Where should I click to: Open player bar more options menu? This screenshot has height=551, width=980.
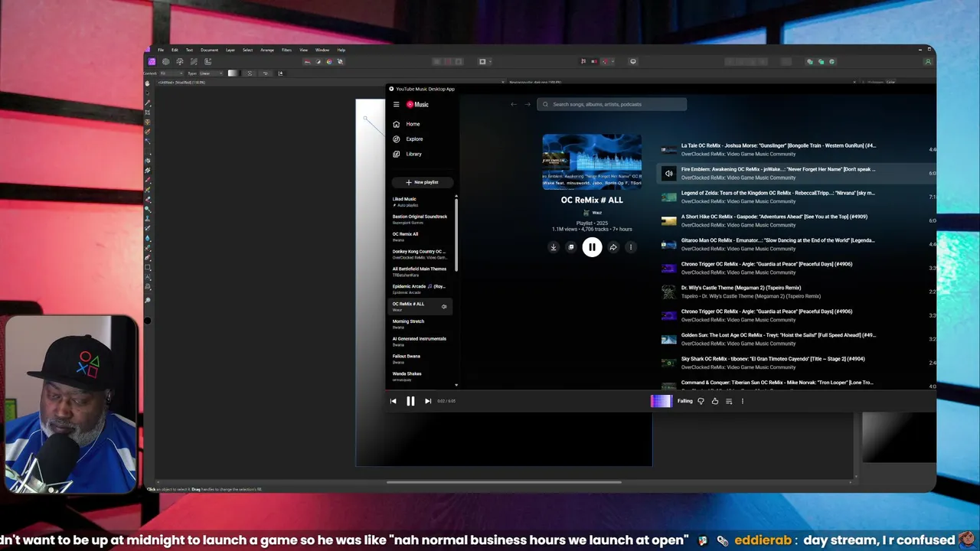point(742,401)
